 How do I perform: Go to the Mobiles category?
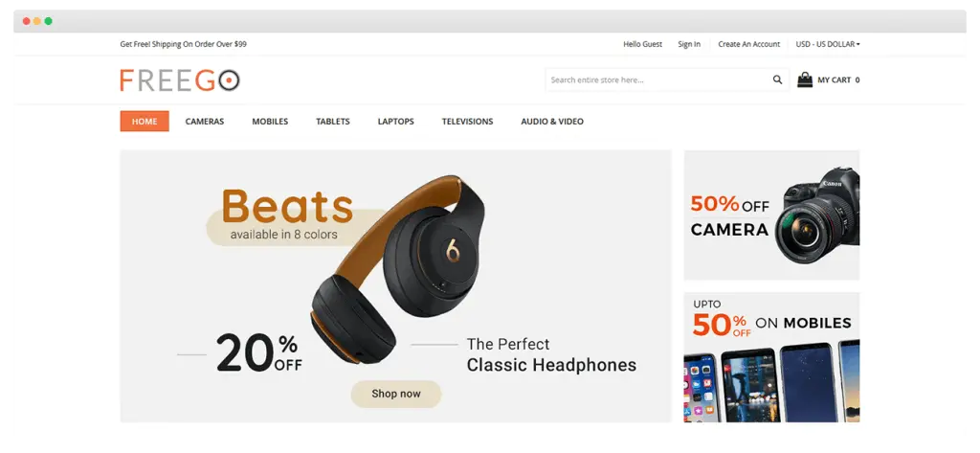pyautogui.click(x=270, y=122)
